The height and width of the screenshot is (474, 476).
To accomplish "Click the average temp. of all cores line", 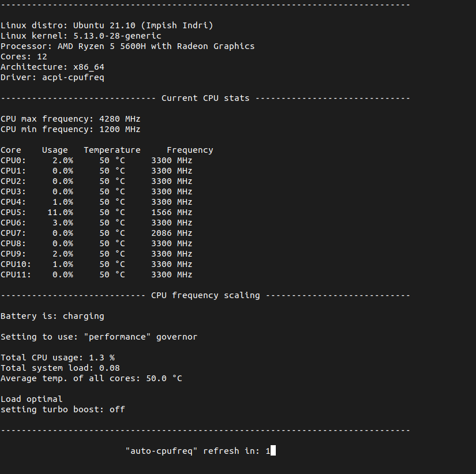I will [91, 378].
